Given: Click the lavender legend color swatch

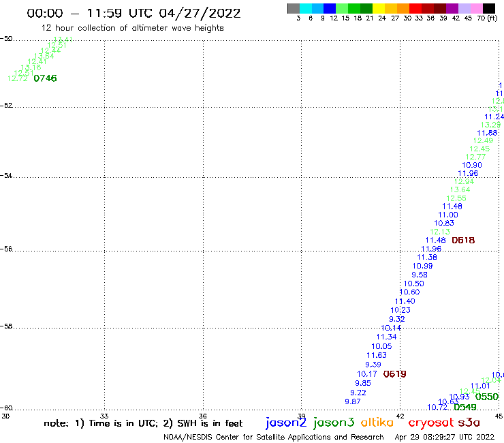Looking at the screenshot, I should (464, 8).
